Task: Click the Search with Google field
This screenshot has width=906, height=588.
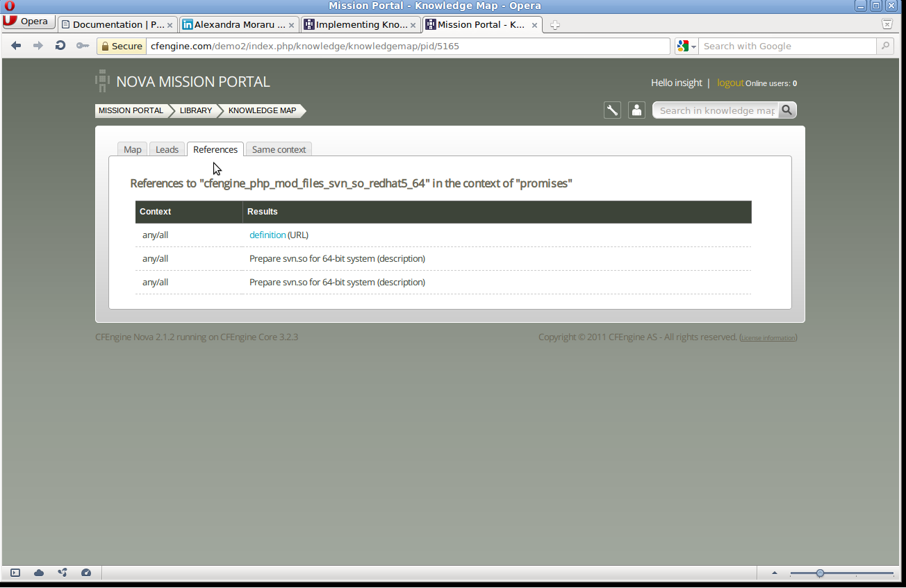Action: pyautogui.click(x=787, y=46)
